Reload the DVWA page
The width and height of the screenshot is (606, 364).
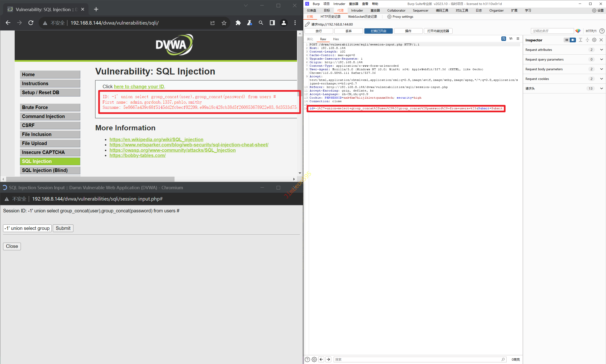pyautogui.click(x=31, y=23)
